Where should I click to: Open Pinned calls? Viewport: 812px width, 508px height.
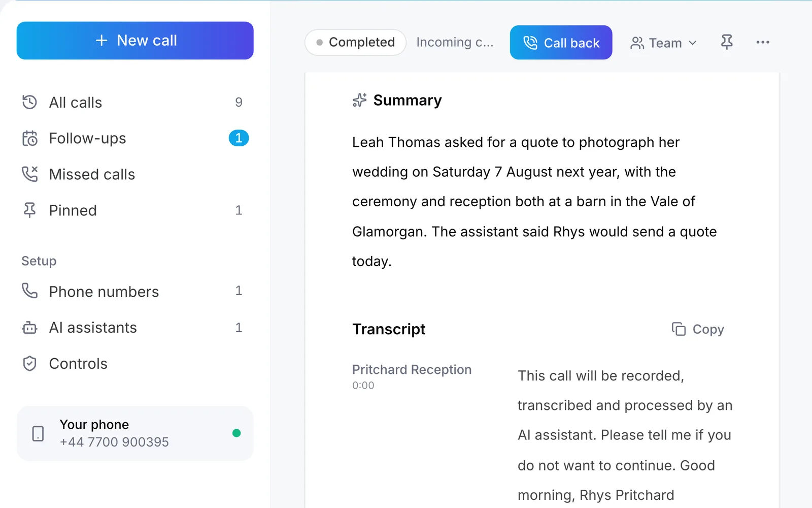[x=135, y=210]
